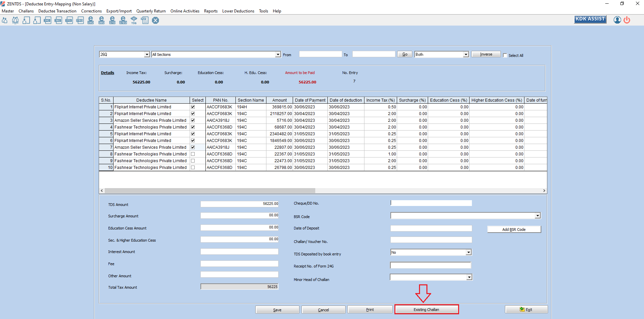Uncheck Select box for amount 2340482.00 row
The height and width of the screenshot is (319, 644).
[193, 134]
